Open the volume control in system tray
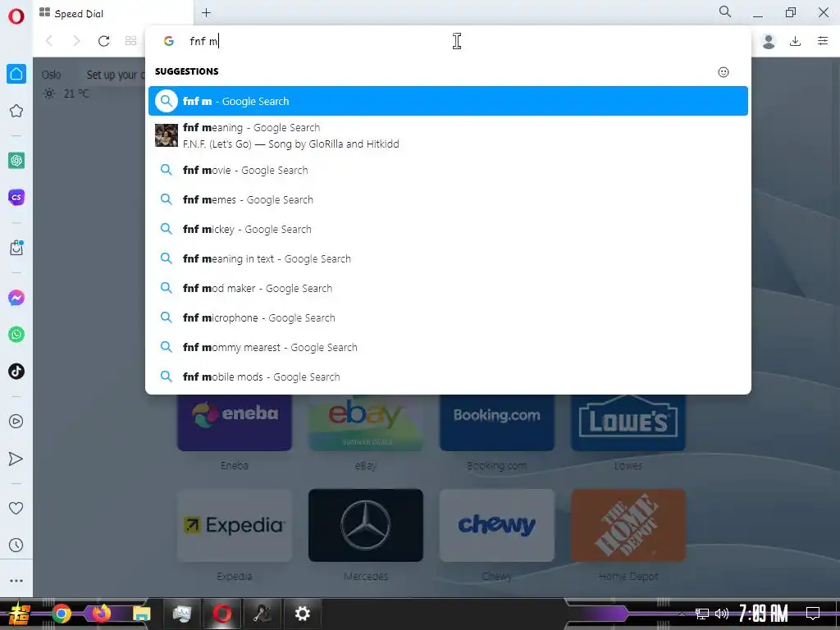This screenshot has height=630, width=840. point(722,614)
